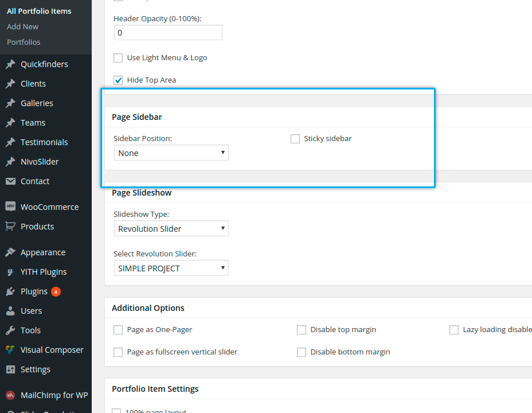The image size is (532, 413).
Task: Click the Products cart icon
Action: pyautogui.click(x=10, y=227)
